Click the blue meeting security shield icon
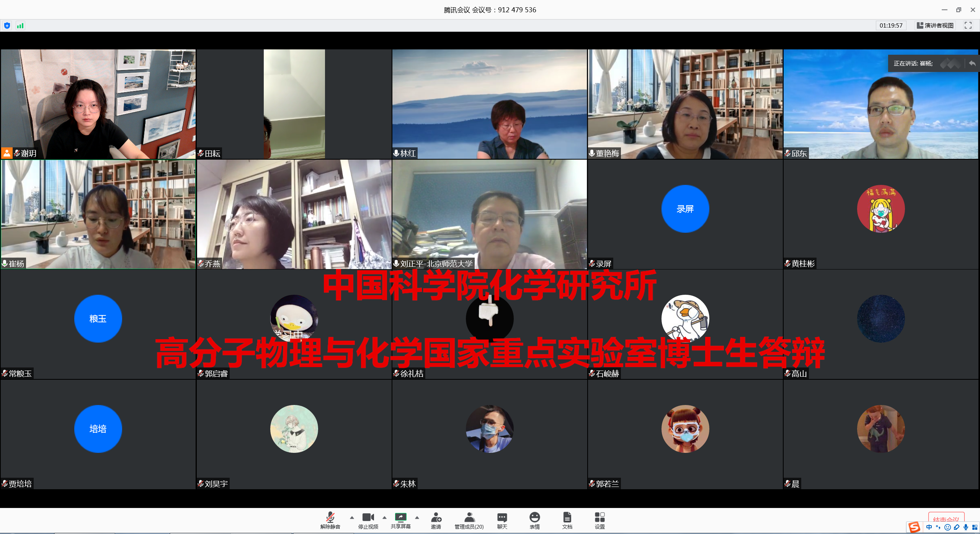980x534 pixels. tap(7, 26)
